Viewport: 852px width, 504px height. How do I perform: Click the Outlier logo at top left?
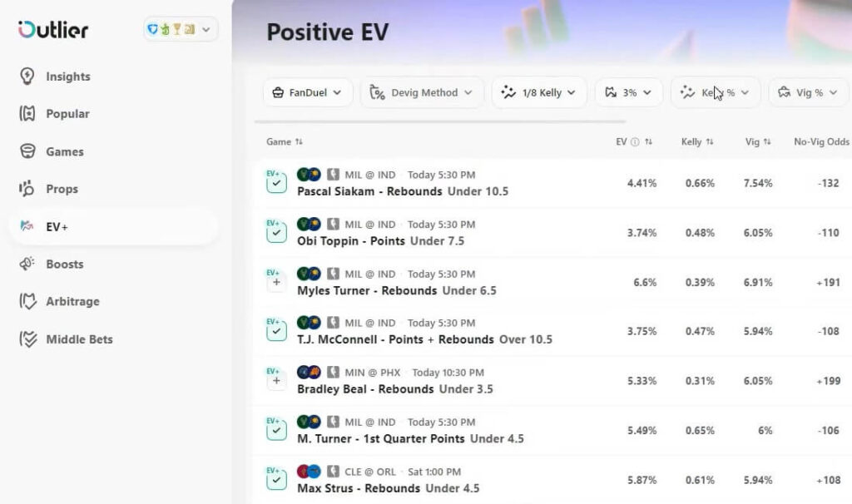(52, 30)
